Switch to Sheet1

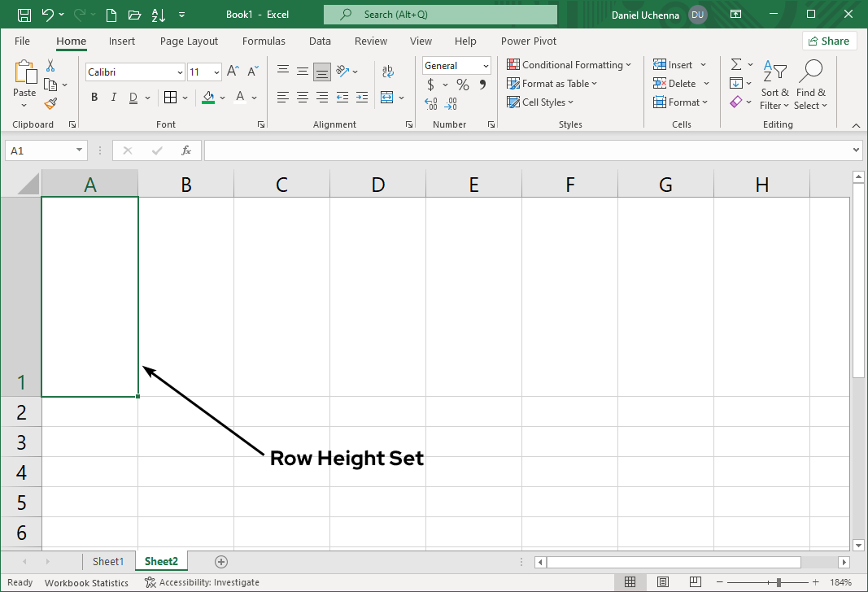click(108, 561)
